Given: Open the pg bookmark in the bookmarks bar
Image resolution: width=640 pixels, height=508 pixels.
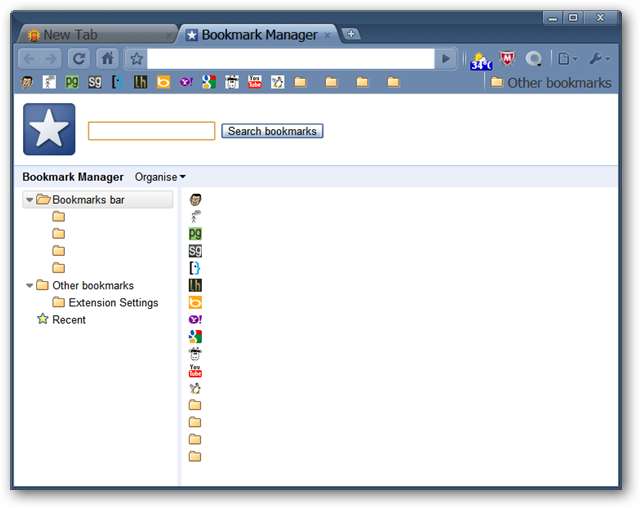Looking at the screenshot, I should (x=72, y=82).
